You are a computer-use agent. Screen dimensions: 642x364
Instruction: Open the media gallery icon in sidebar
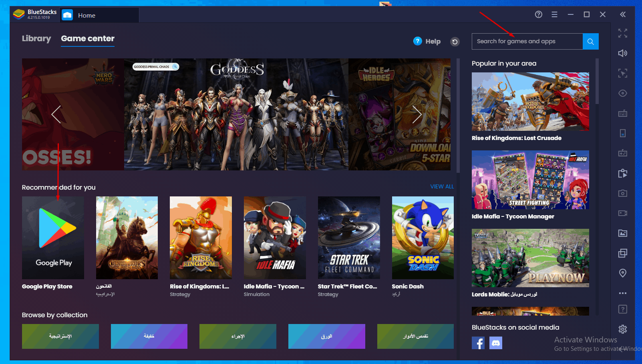coord(622,233)
